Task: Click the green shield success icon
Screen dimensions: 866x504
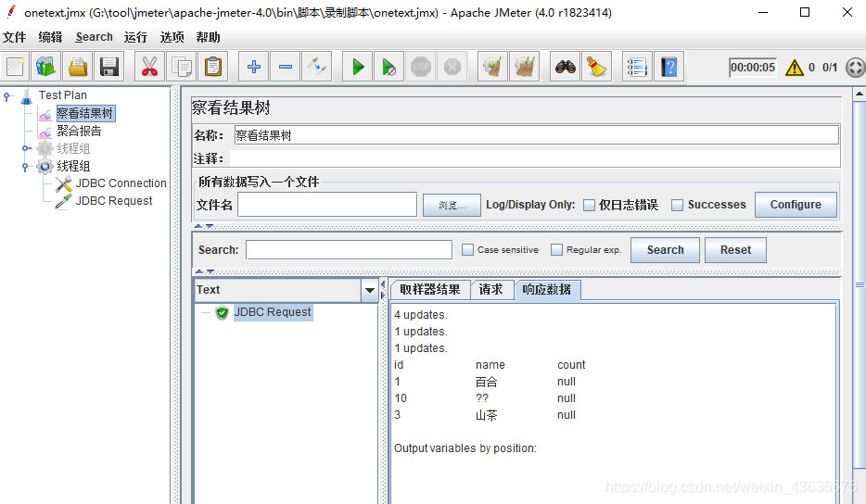Action: (222, 312)
